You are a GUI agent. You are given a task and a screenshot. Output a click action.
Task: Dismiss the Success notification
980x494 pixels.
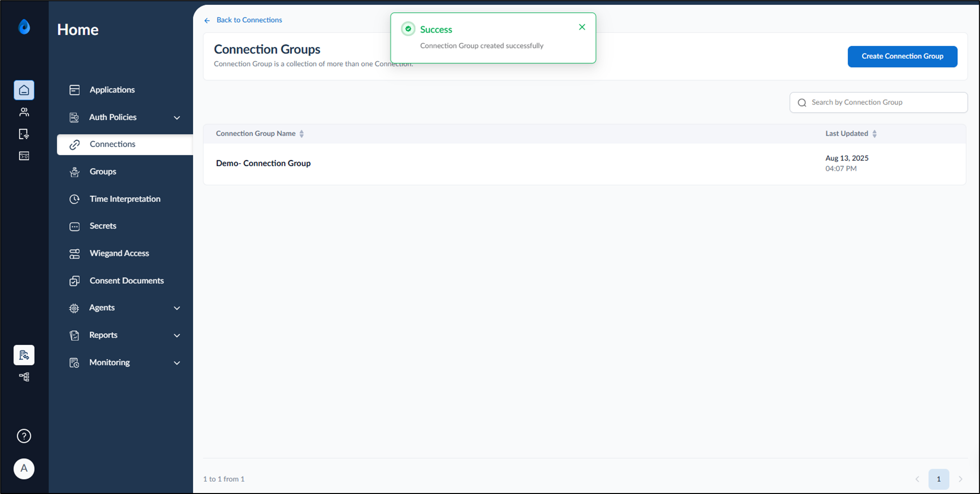pyautogui.click(x=582, y=27)
